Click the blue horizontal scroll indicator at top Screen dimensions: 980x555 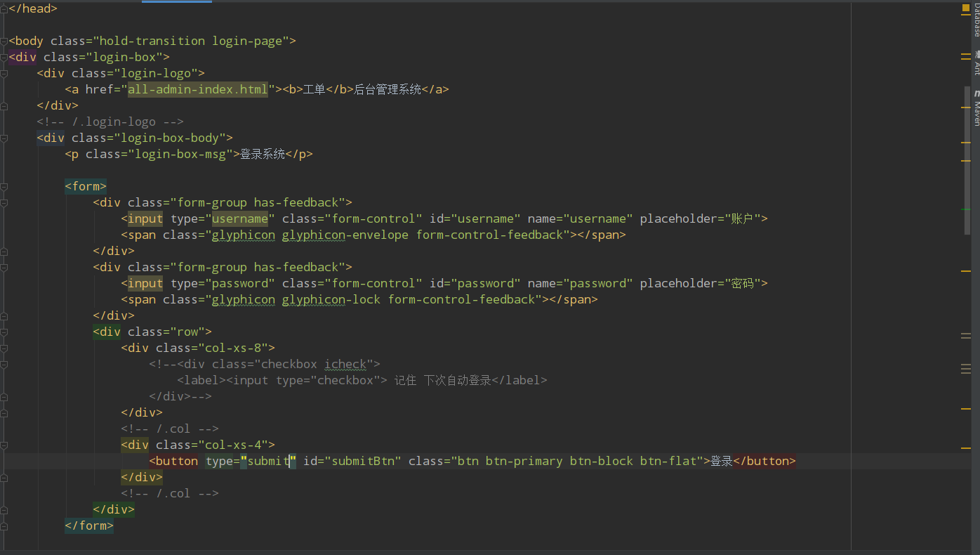click(176, 2)
